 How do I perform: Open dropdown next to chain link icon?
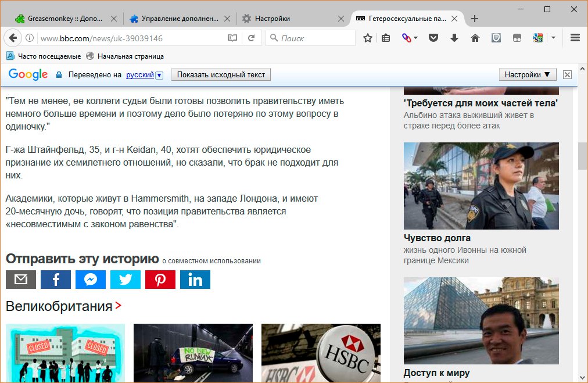pos(415,38)
